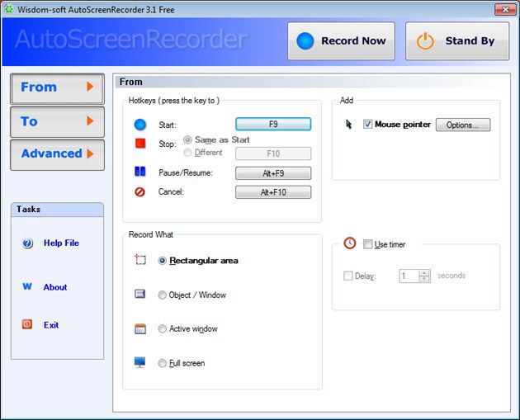The height and width of the screenshot is (420, 520).
Task: Open the To section tab
Action: point(58,121)
